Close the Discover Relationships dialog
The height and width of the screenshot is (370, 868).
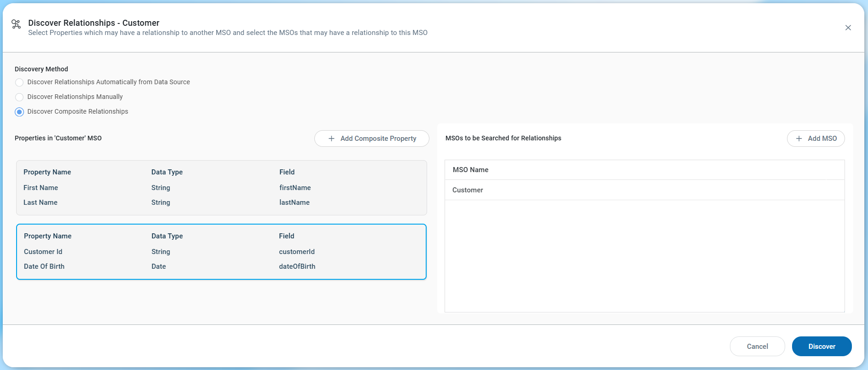coord(848,28)
